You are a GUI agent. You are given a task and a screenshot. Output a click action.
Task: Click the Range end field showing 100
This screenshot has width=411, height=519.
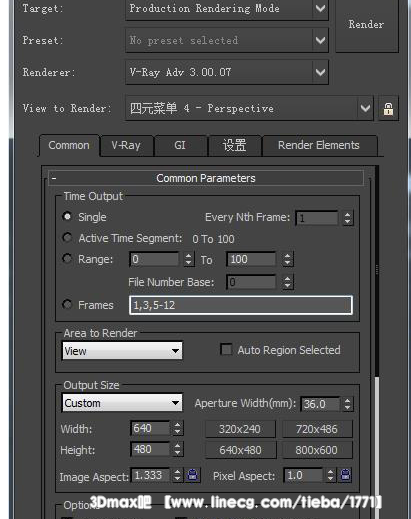[x=251, y=259]
